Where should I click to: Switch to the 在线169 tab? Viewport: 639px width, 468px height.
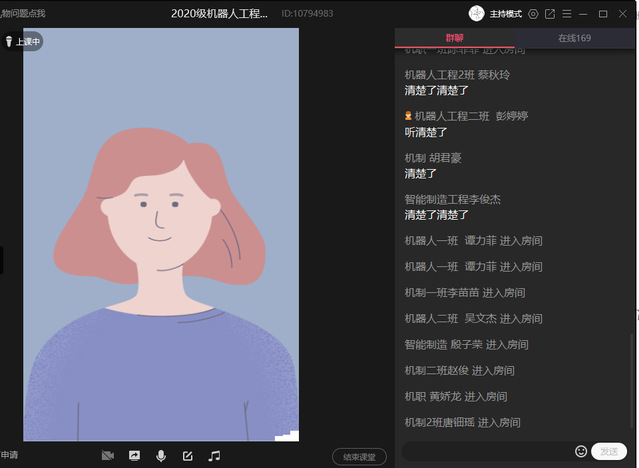[x=574, y=38]
